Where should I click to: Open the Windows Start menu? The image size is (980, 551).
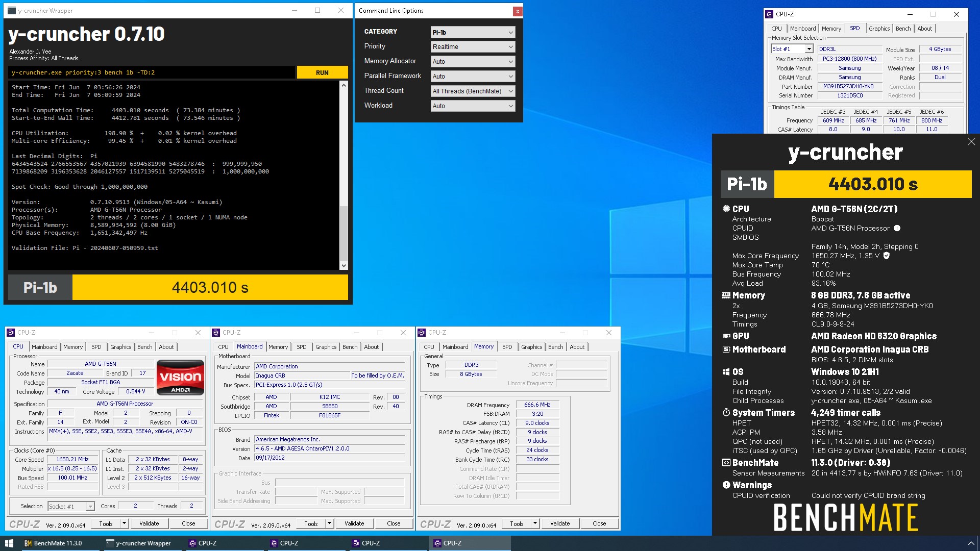pyautogui.click(x=9, y=543)
